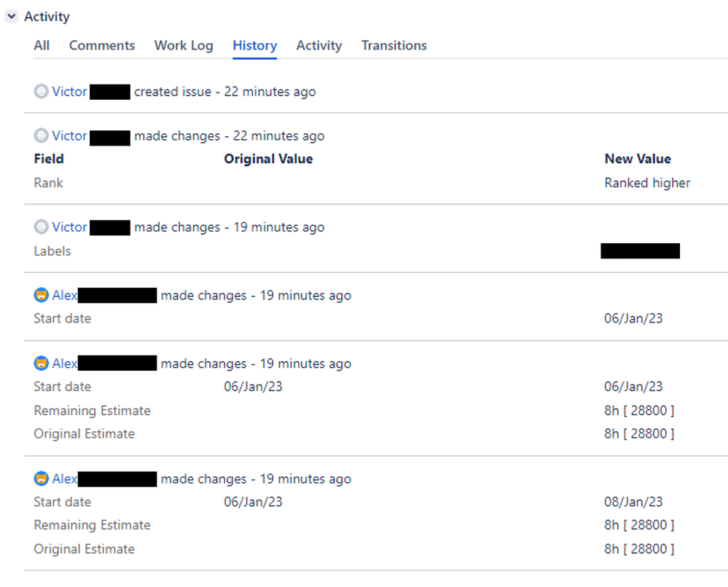This screenshot has width=728, height=587.
Task: Click Victor's avatar on the Rank change entry
Action: (x=42, y=135)
